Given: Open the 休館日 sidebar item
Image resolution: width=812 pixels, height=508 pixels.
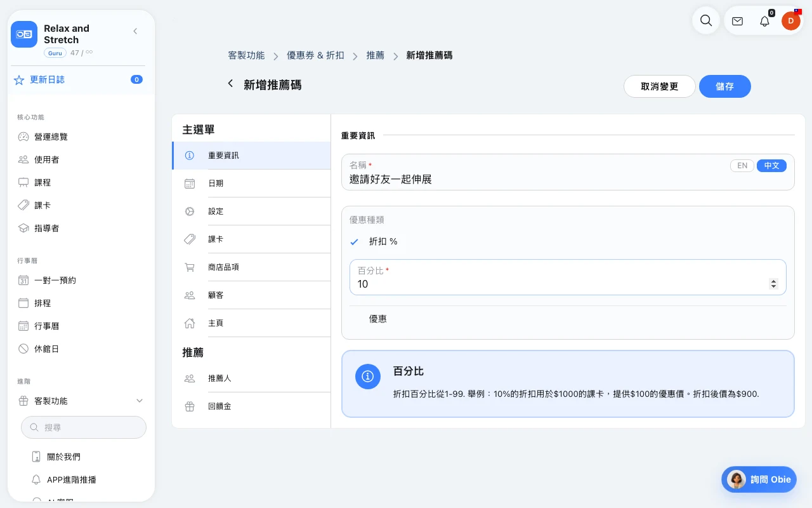Looking at the screenshot, I should coord(46,349).
